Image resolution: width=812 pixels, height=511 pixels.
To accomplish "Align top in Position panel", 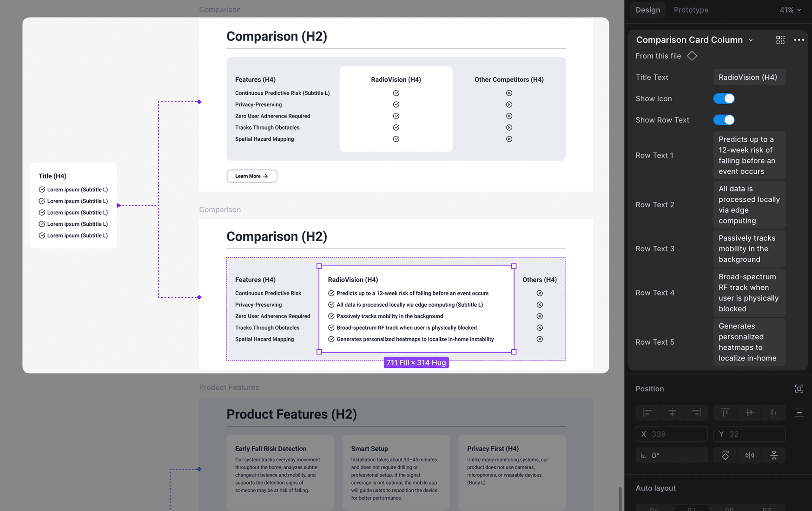I will coord(725,413).
